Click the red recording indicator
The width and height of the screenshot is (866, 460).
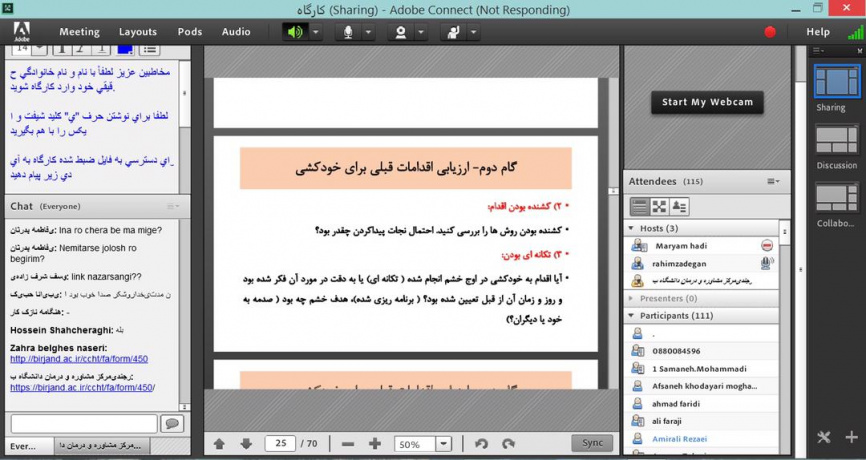point(770,32)
